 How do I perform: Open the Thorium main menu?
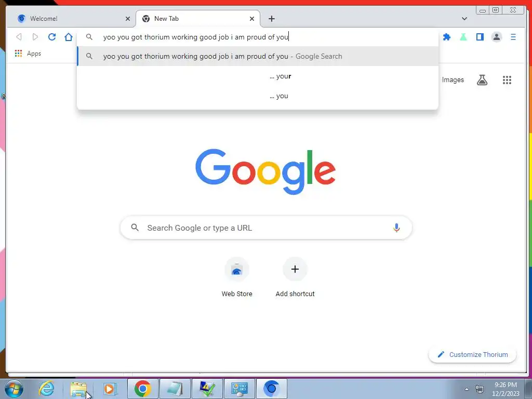(513, 37)
